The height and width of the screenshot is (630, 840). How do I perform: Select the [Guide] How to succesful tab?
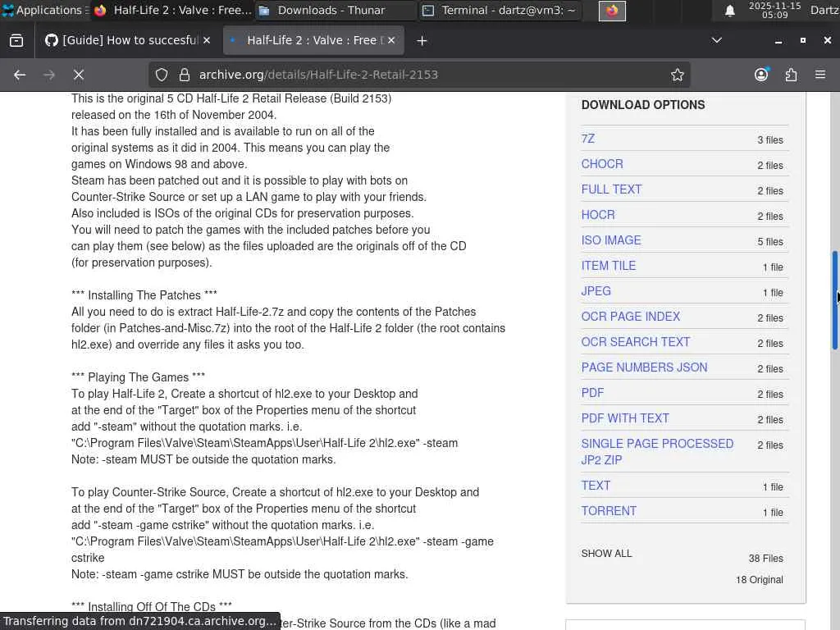coord(127,40)
